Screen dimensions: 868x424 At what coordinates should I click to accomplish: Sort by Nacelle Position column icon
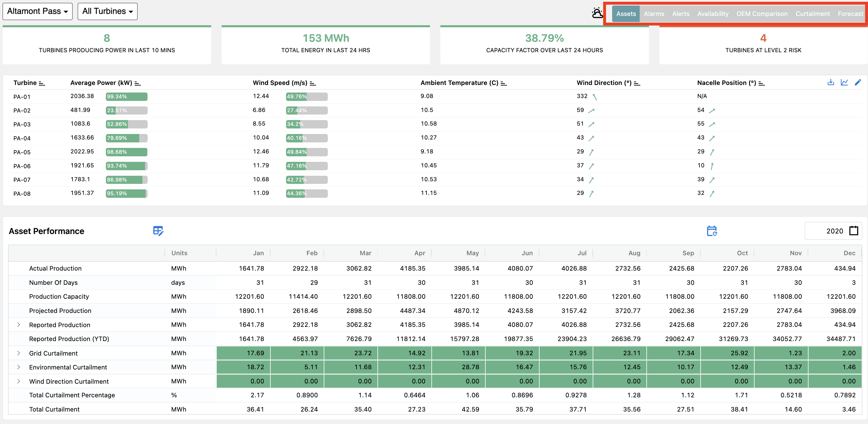click(762, 83)
